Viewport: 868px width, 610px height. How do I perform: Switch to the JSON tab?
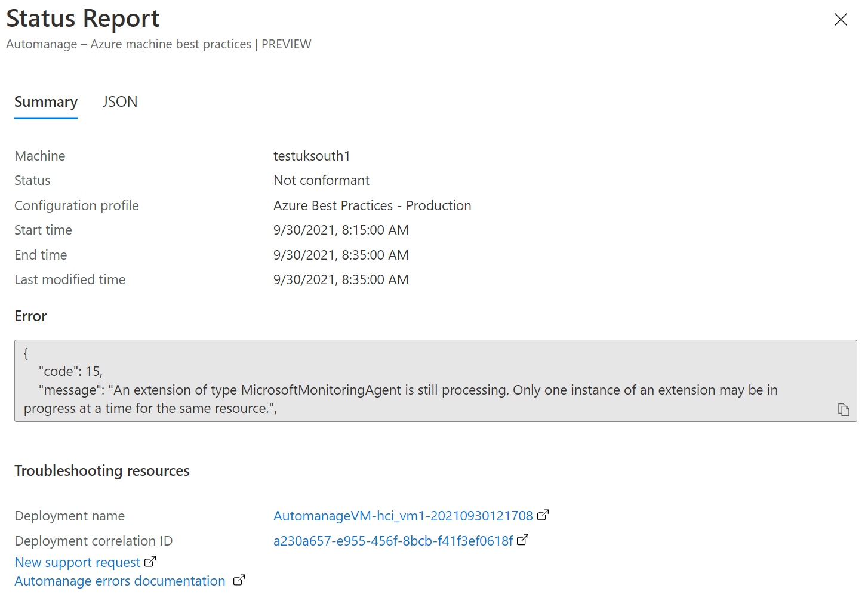pyautogui.click(x=120, y=102)
